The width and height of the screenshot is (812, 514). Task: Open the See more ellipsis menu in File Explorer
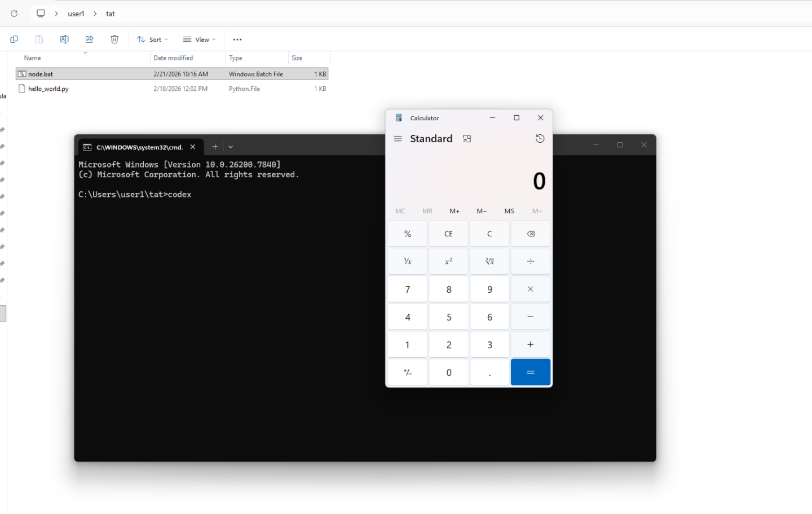pos(237,39)
